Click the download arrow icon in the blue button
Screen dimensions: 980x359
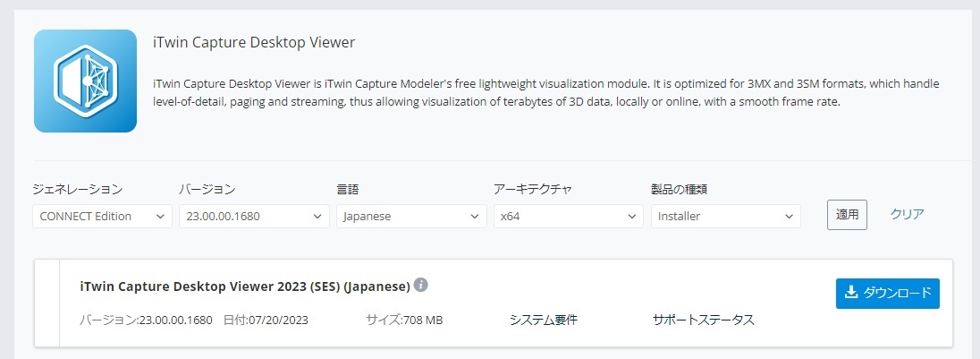pyautogui.click(x=850, y=293)
